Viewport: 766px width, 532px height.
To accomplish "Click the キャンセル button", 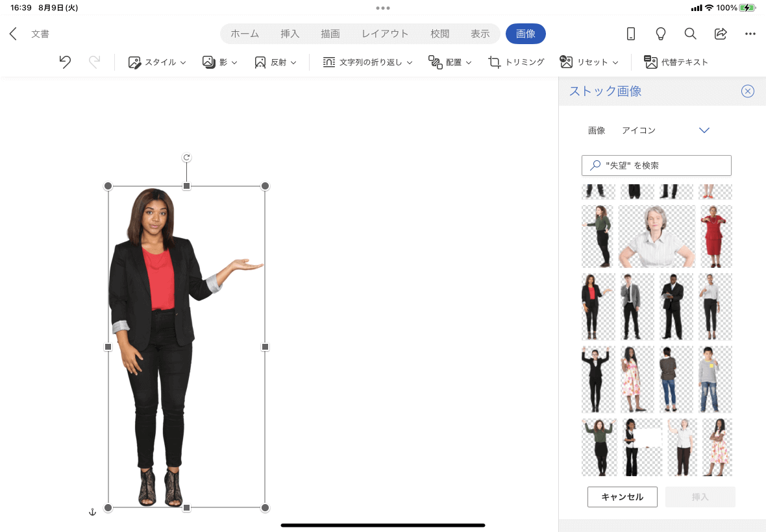I will point(623,497).
